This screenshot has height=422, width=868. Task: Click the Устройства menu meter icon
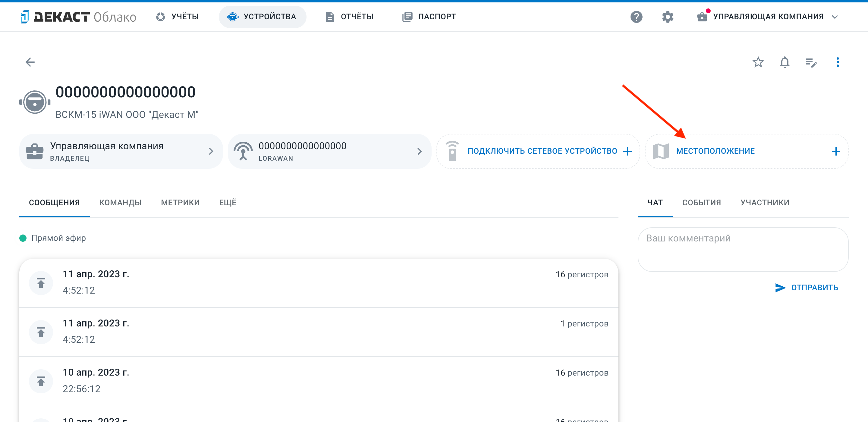(232, 17)
